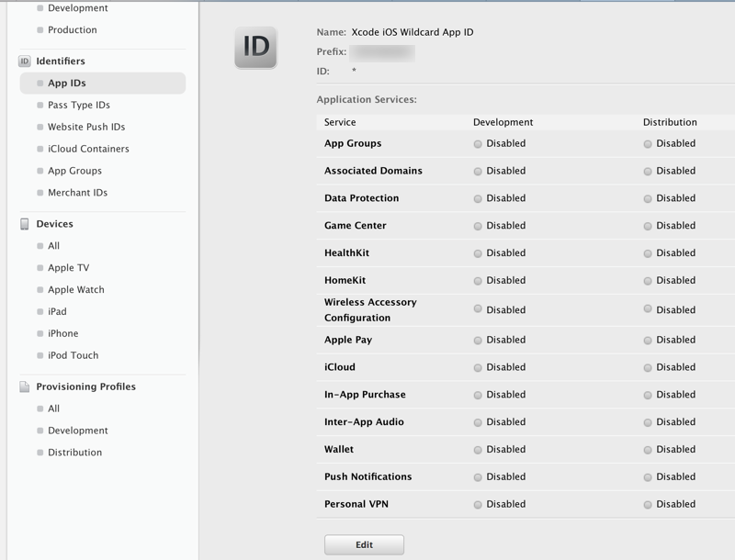Click the HealthKit Distribution status indicator
This screenshot has width=735, height=560.
point(648,253)
